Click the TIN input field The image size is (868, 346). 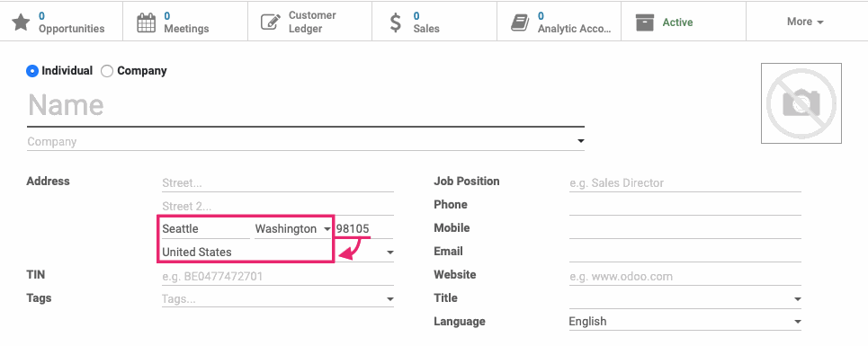coord(278,277)
